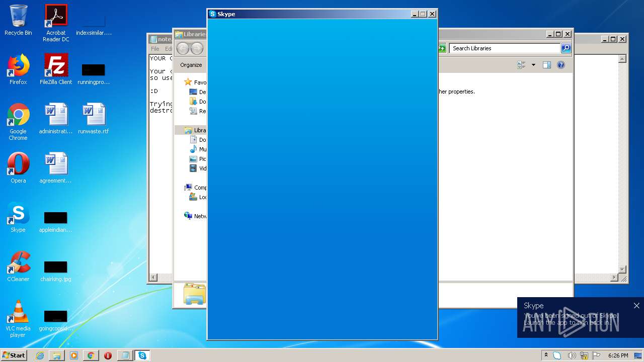Open Windows Media Player taskbar icon
The width and height of the screenshot is (644, 362).
pyautogui.click(x=74, y=355)
